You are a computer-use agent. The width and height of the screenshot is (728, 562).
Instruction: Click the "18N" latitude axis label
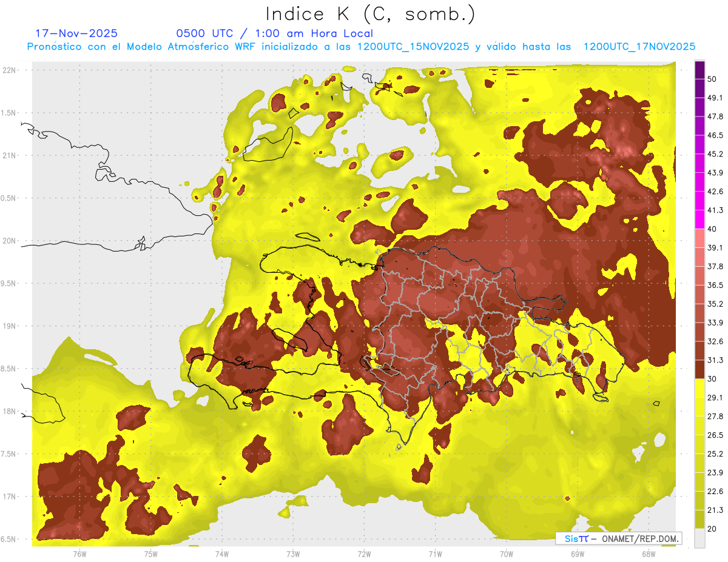coord(10,412)
